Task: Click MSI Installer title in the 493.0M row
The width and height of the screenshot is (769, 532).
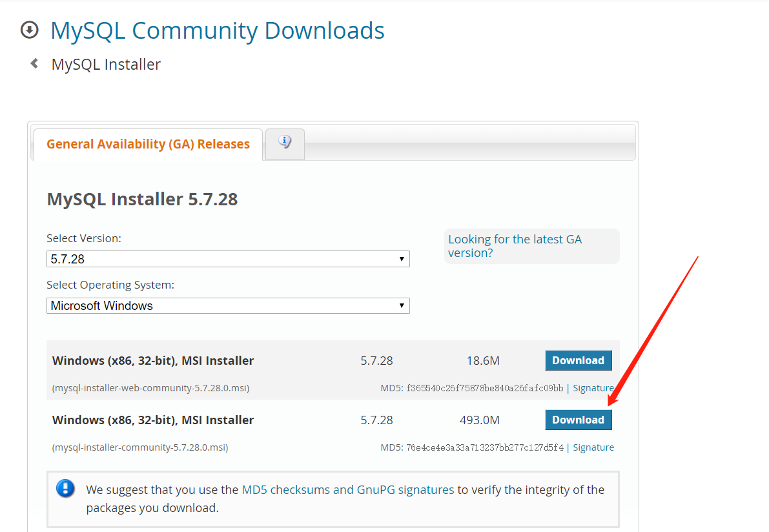Action: tap(153, 420)
